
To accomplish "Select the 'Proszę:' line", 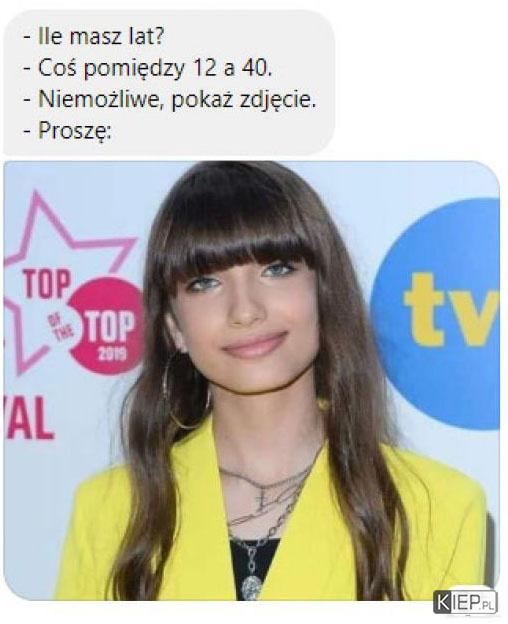I will point(67,131).
